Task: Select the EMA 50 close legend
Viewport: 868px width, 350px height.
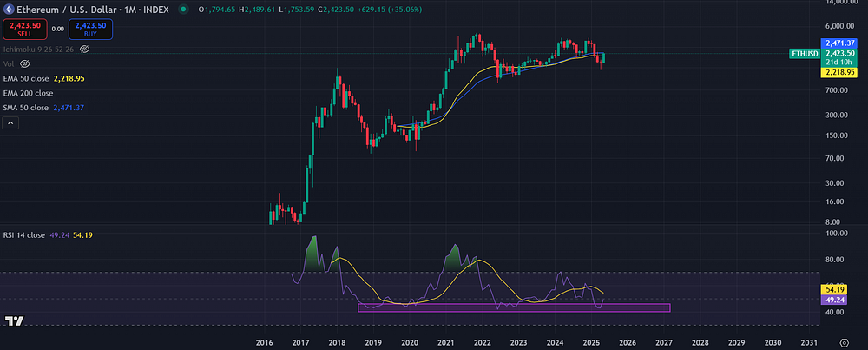Action: click(x=26, y=79)
